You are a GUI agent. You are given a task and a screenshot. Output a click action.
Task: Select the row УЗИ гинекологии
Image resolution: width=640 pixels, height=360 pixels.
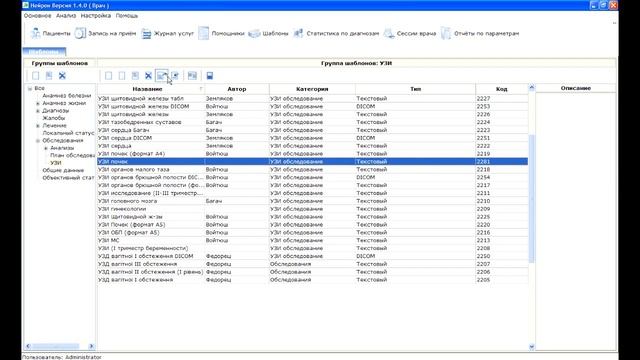pyautogui.click(x=312, y=209)
